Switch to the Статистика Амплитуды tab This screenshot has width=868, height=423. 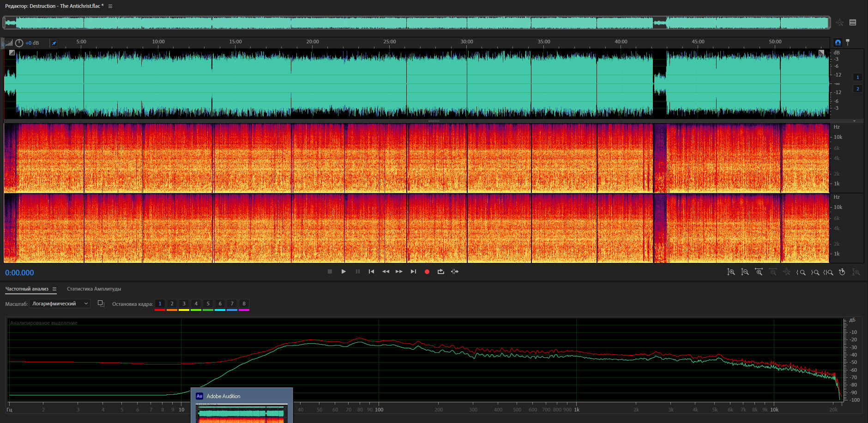pos(94,289)
